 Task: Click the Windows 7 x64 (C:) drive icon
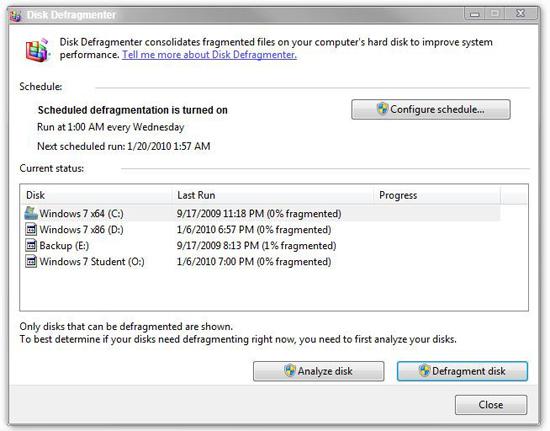[x=31, y=213]
